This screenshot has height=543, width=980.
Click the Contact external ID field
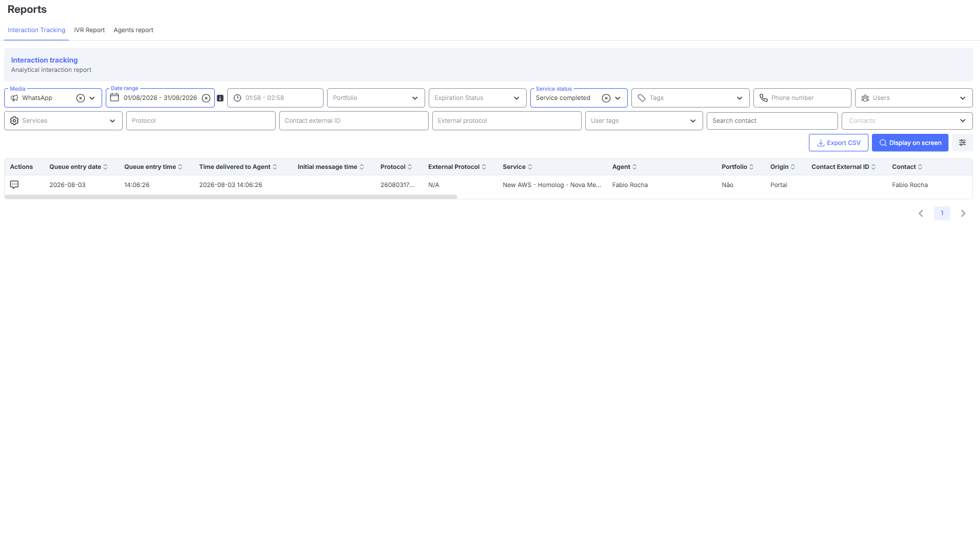[x=354, y=121]
